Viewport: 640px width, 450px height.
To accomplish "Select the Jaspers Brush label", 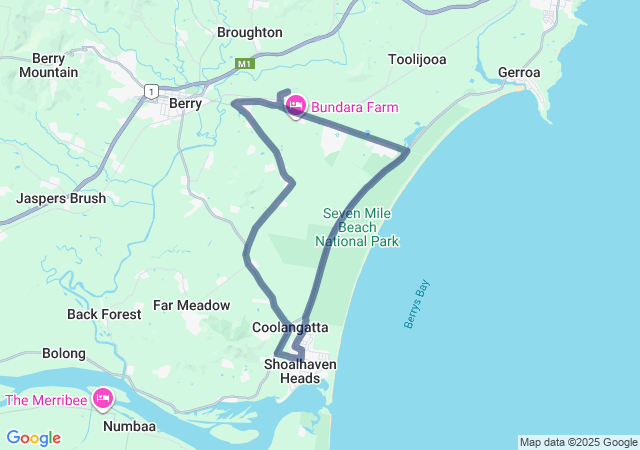I will pyautogui.click(x=61, y=198).
